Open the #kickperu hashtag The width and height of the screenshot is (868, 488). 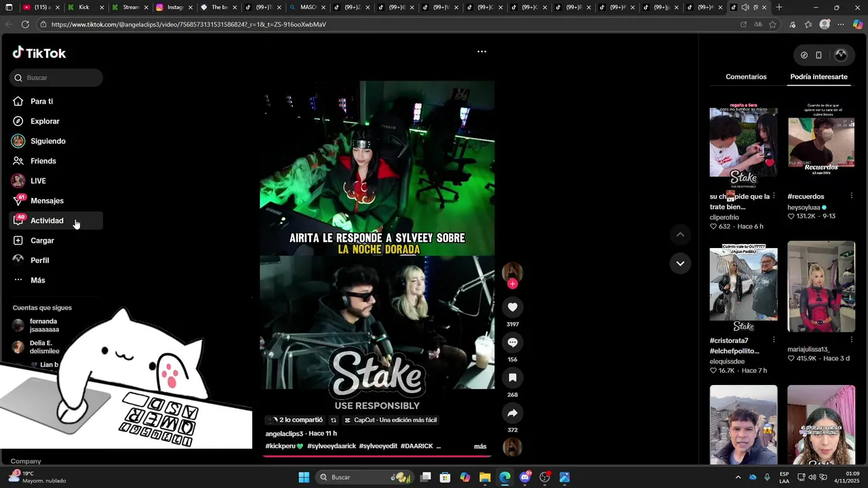[284, 447]
